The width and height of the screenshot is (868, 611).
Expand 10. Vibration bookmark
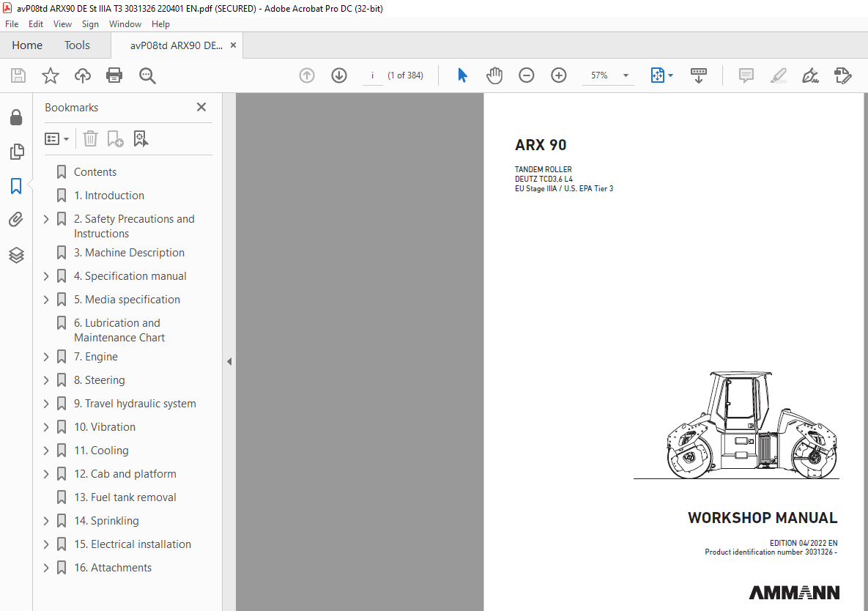(46, 427)
